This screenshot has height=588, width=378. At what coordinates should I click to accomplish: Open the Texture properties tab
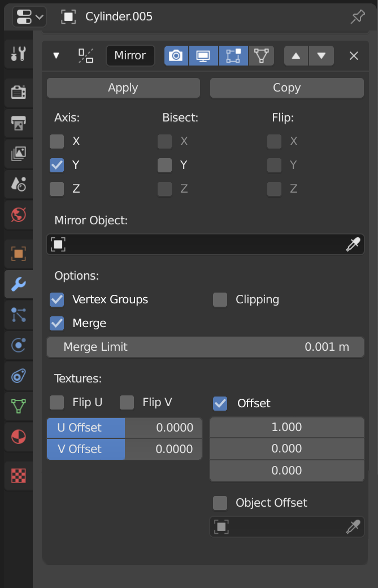point(19,476)
